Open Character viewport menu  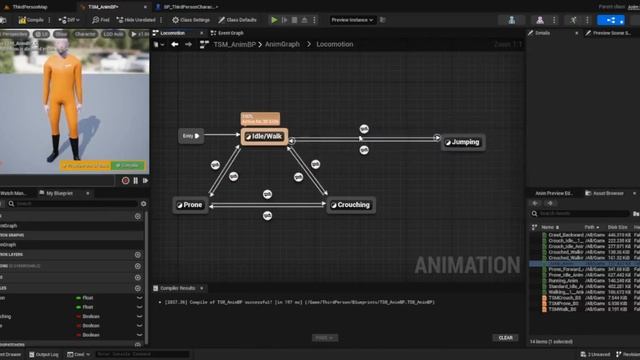(85, 34)
